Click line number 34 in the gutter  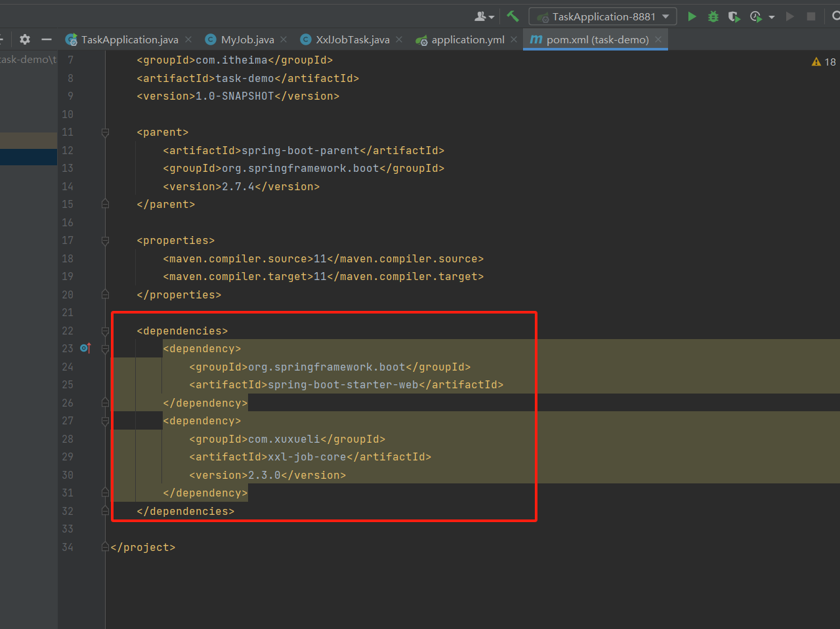coord(68,547)
